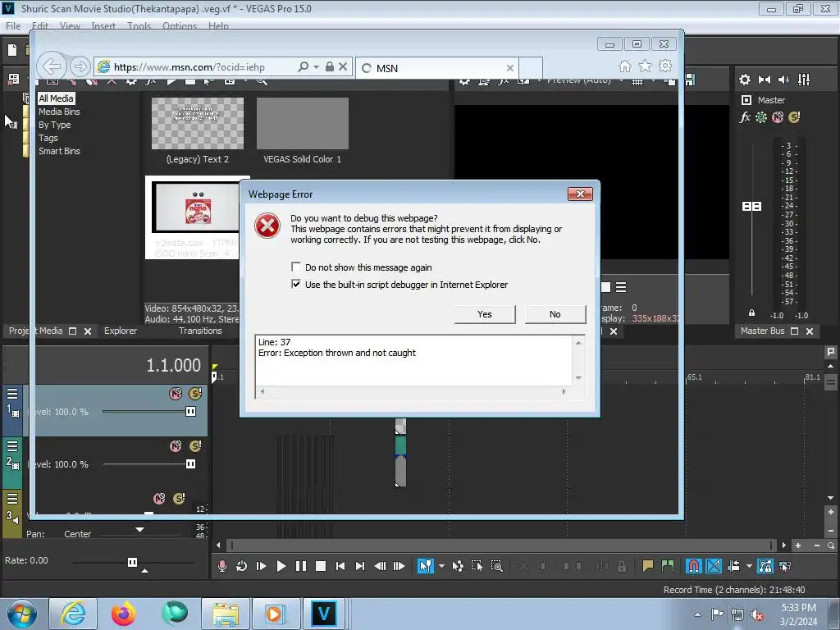This screenshot has width=840, height=630.
Task: Select the Selection Edit tool
Action: pos(477,566)
